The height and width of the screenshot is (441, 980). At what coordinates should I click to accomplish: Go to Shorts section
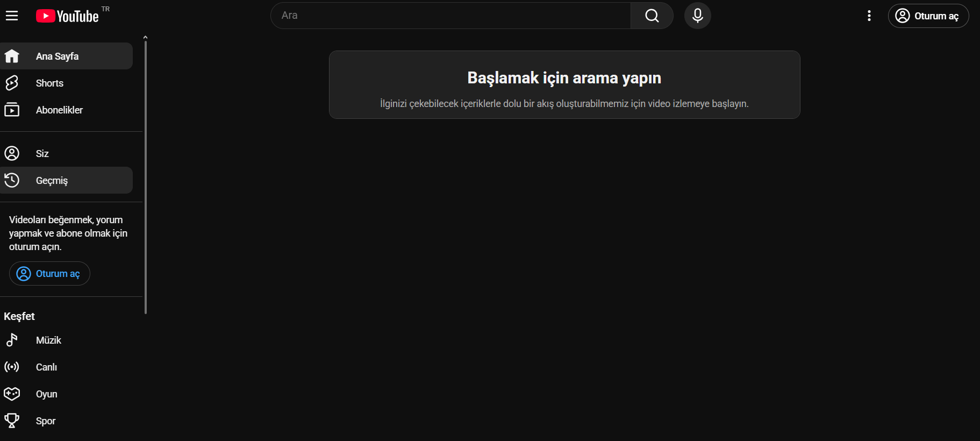coord(66,83)
